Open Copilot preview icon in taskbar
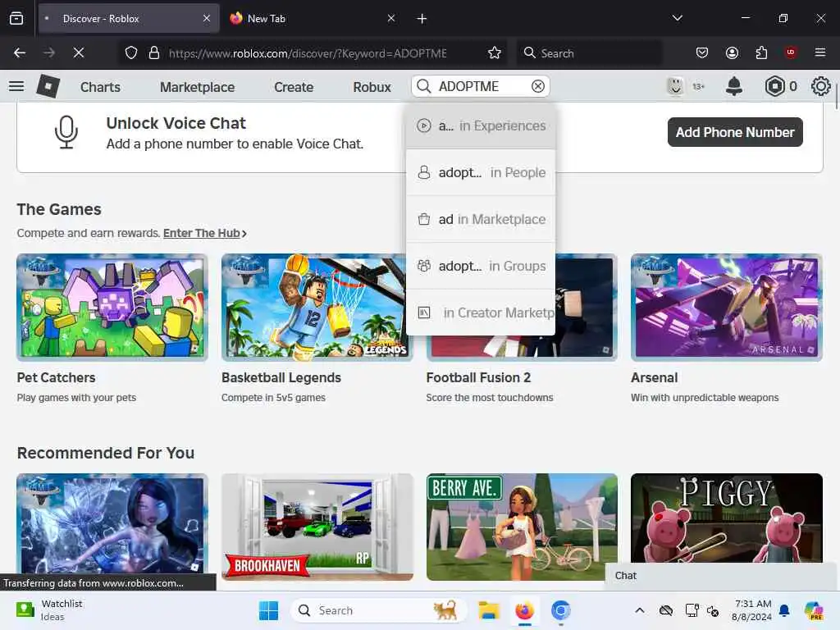 click(x=814, y=610)
